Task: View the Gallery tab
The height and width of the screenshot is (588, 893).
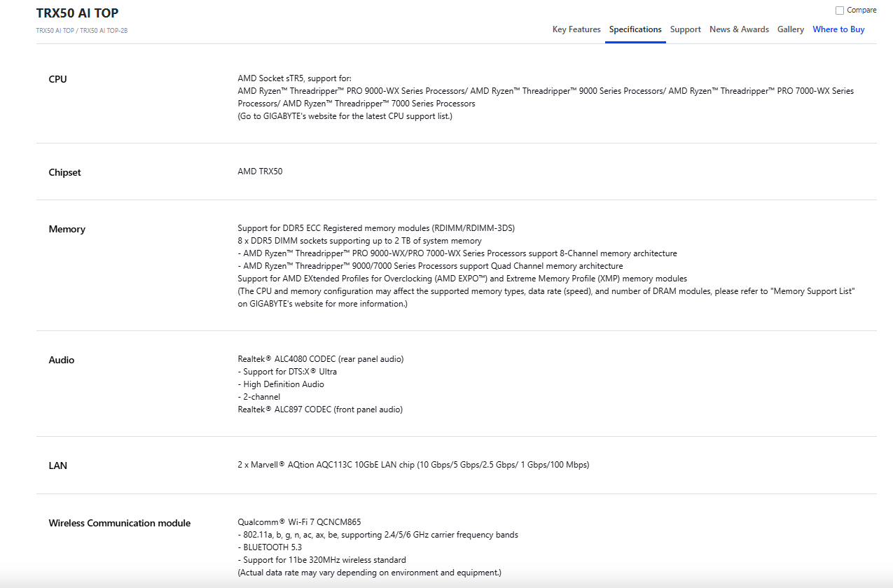Action: (791, 29)
